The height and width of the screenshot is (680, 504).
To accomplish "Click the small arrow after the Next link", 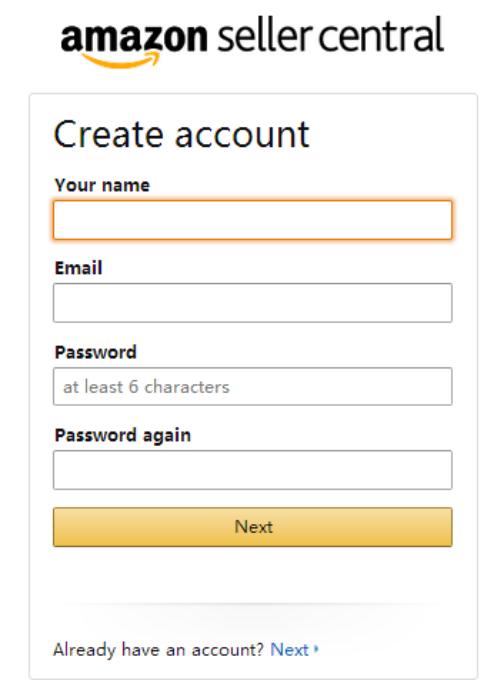I will pyautogui.click(x=316, y=649).
